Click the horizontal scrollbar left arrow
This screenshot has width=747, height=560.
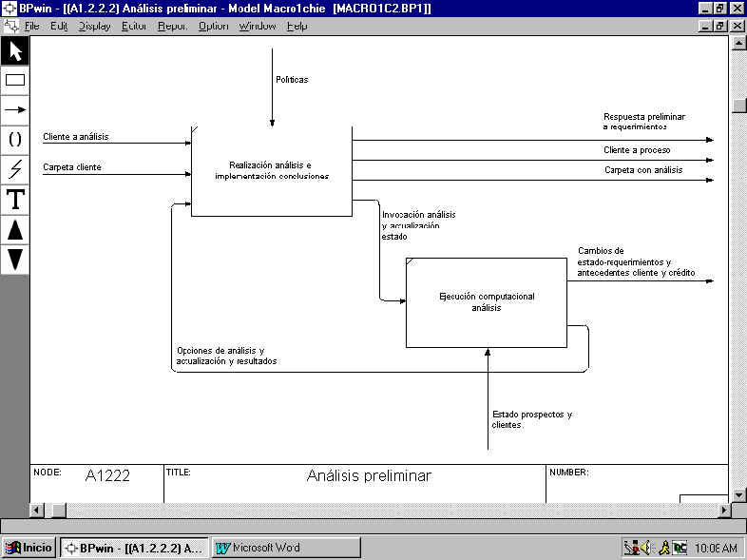click(x=37, y=510)
